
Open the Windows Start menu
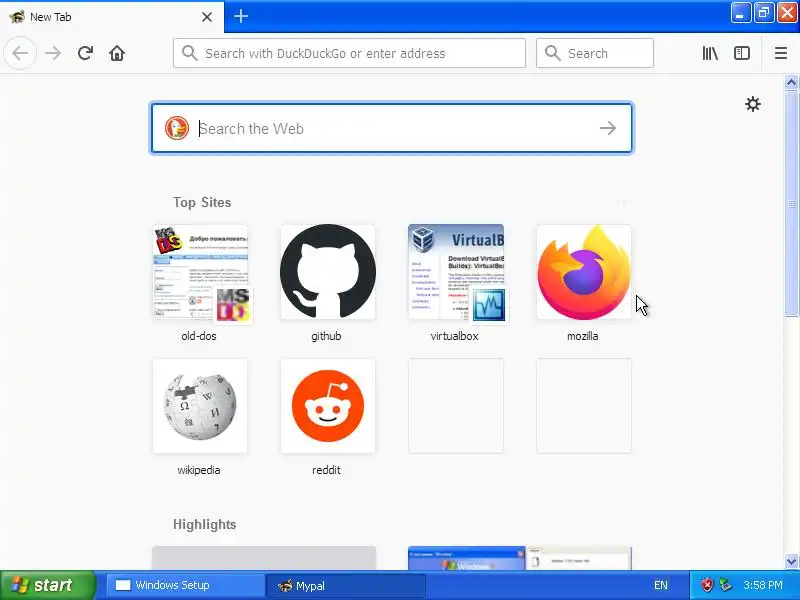pyautogui.click(x=47, y=585)
